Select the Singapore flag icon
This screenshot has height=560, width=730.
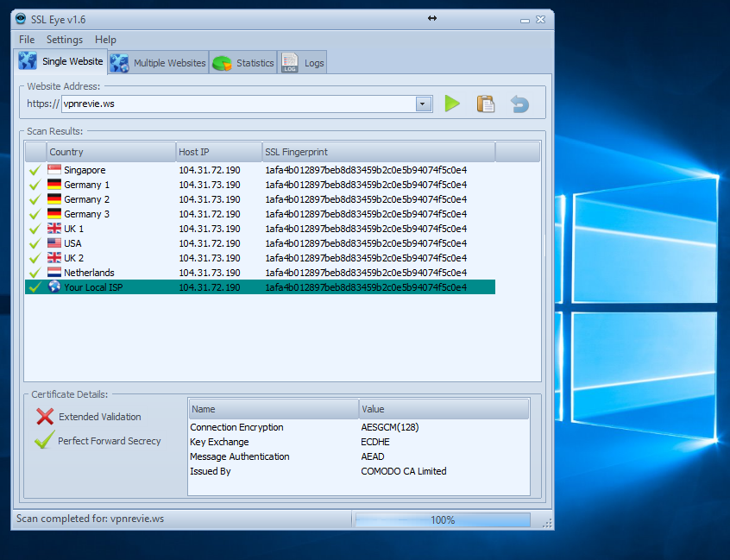pyautogui.click(x=54, y=170)
